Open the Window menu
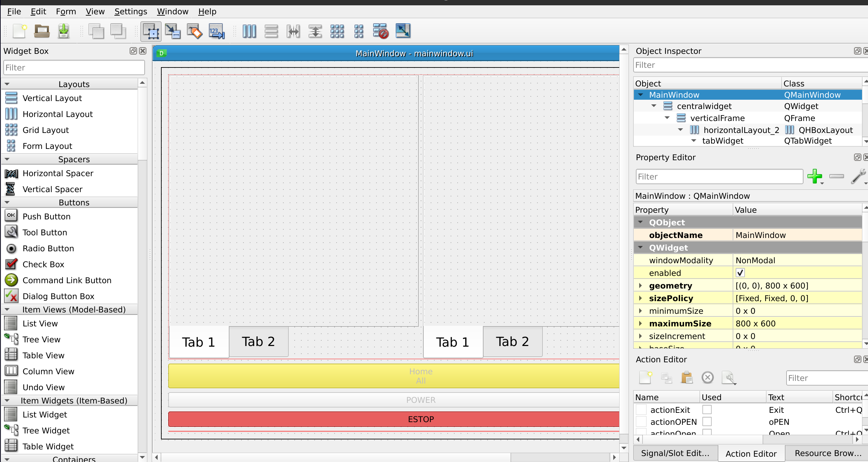Screen dimensions: 868x462 point(173,11)
